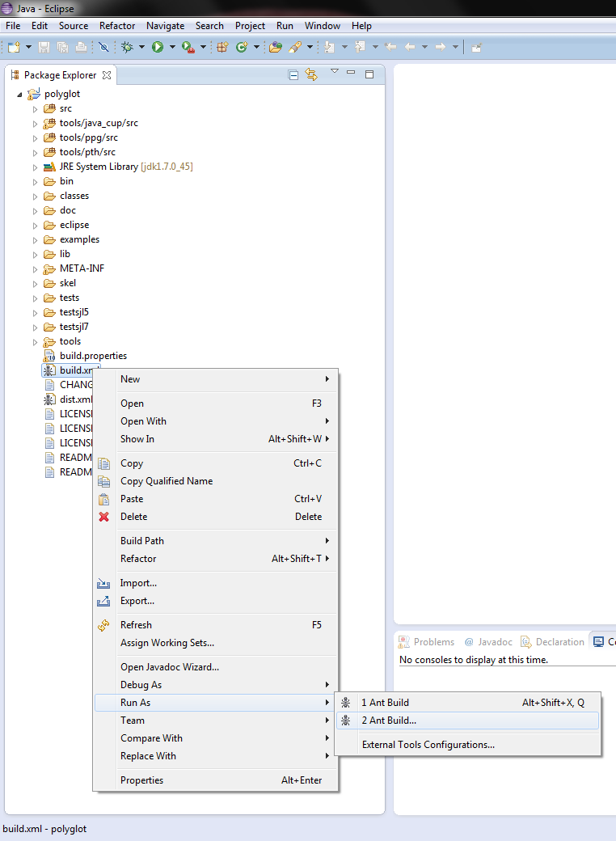Expand the JRE System Library node
This screenshot has height=841, width=616.
35,167
